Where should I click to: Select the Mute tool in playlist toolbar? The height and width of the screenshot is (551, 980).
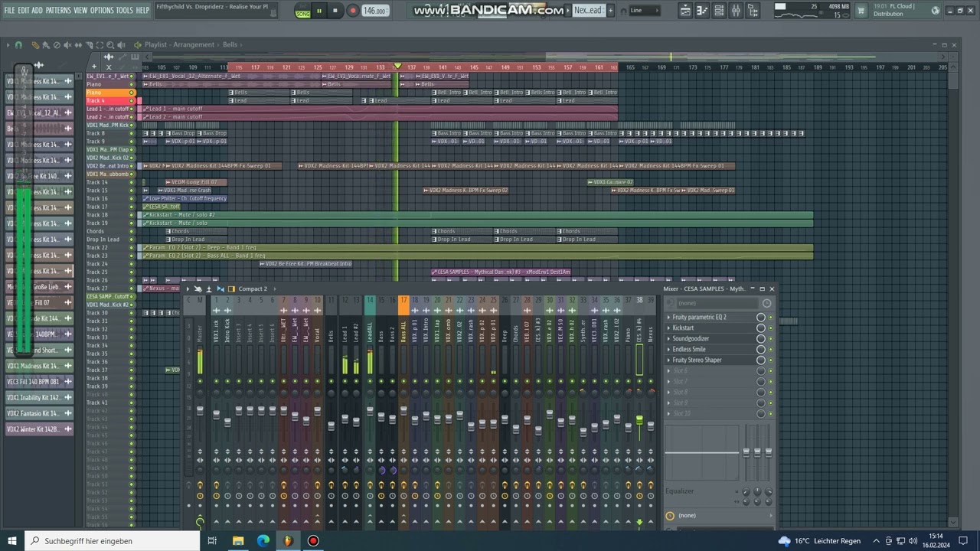[x=67, y=45]
